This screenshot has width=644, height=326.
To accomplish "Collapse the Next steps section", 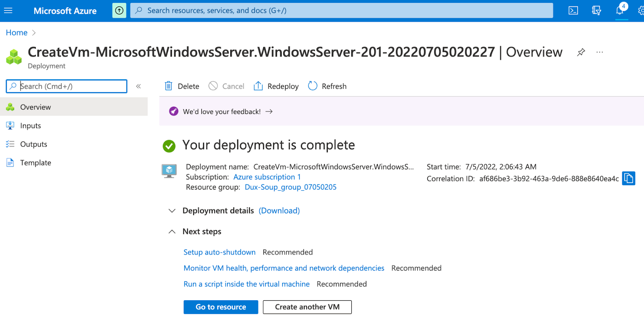I will pyautogui.click(x=172, y=231).
